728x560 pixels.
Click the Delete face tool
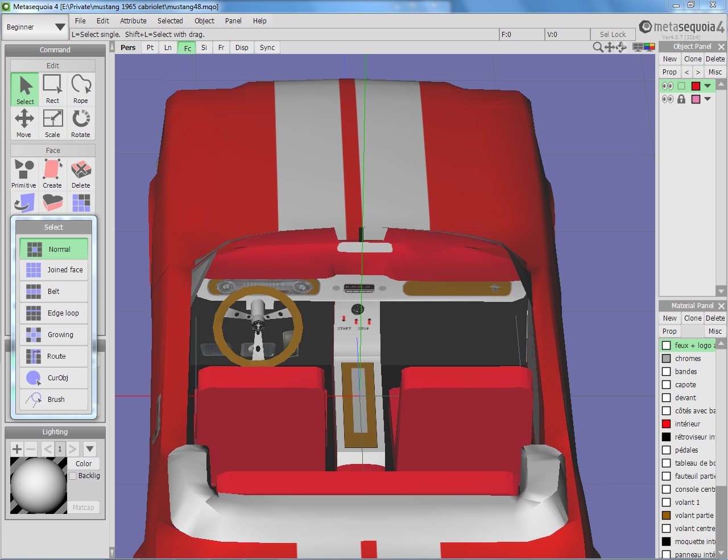[x=81, y=174]
